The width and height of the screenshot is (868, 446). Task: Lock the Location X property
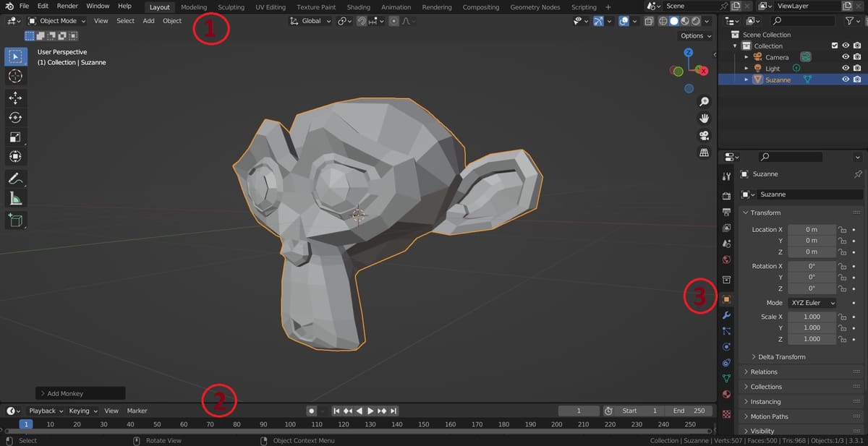click(842, 229)
